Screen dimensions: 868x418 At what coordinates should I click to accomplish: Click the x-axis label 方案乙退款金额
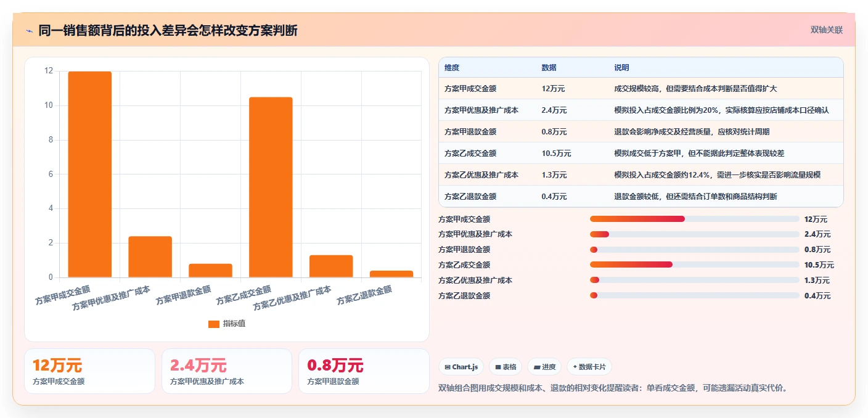(x=366, y=296)
